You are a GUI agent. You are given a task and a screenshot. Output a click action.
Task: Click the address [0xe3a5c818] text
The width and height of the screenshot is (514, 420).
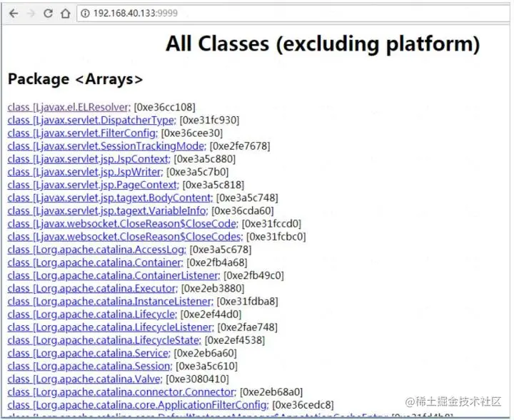point(213,185)
